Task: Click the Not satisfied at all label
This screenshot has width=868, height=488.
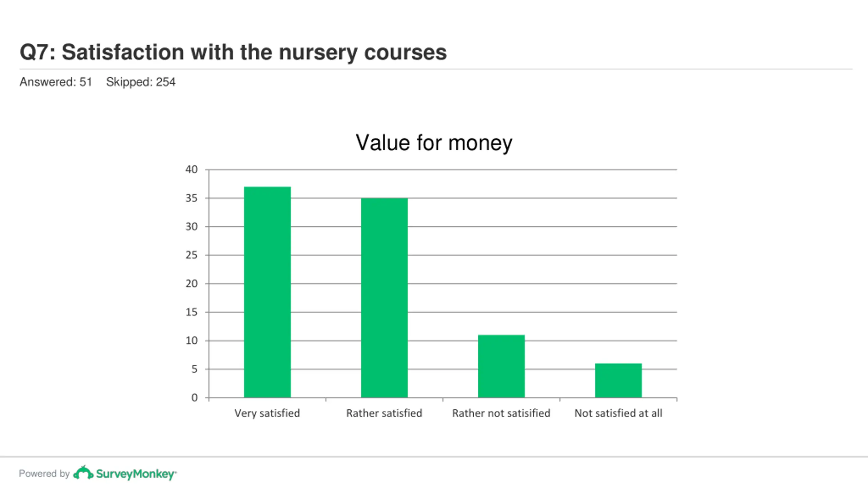Action: (x=618, y=413)
